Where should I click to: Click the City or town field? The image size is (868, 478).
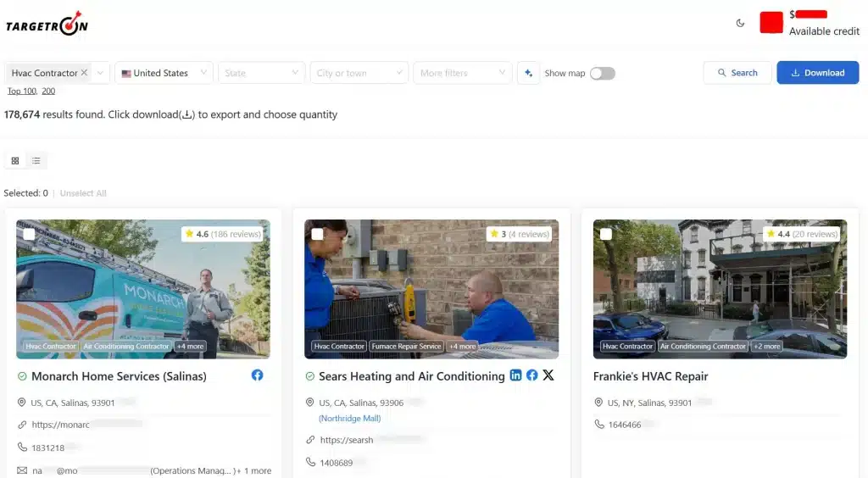[x=359, y=73]
